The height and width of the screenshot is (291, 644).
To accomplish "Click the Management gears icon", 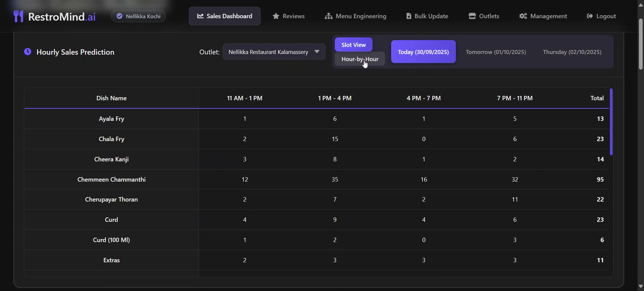I will tap(523, 16).
